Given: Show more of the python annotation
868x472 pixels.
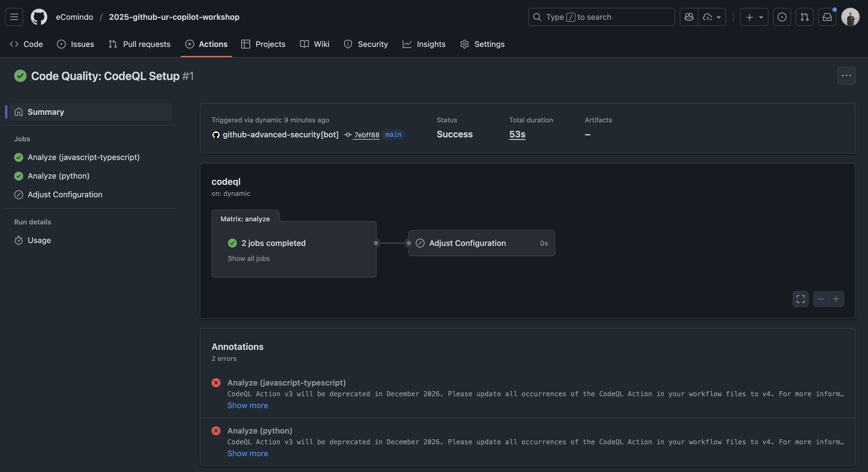Looking at the screenshot, I should coord(247,453).
